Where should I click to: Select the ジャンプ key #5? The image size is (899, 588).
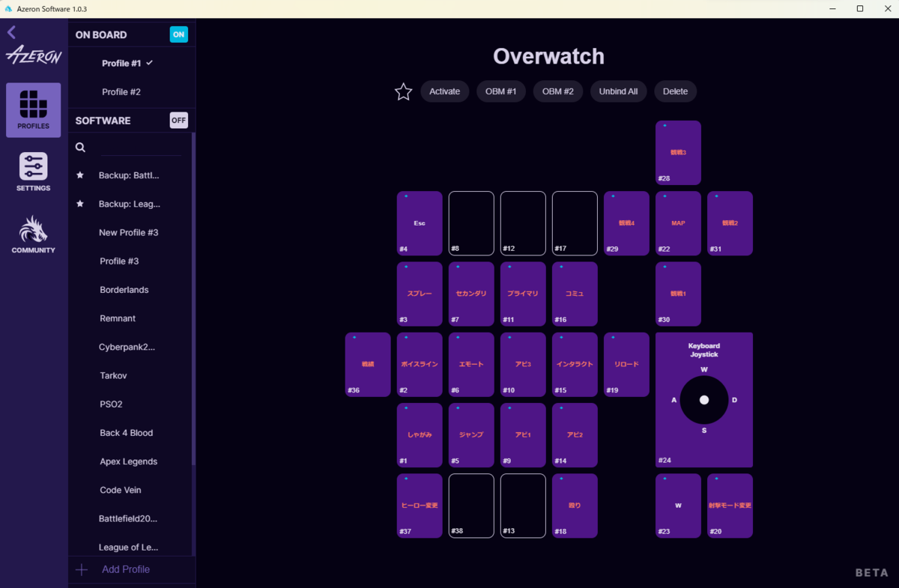pyautogui.click(x=471, y=435)
